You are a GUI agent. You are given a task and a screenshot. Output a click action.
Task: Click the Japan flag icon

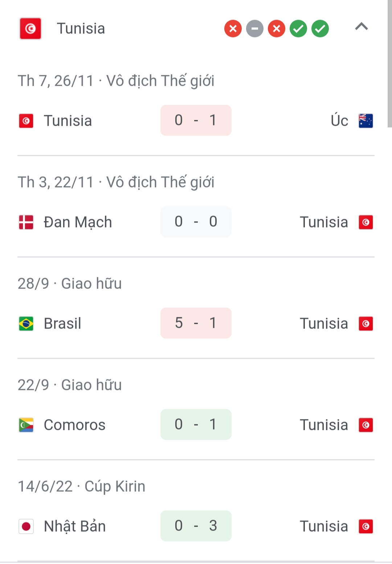pyautogui.click(x=26, y=526)
